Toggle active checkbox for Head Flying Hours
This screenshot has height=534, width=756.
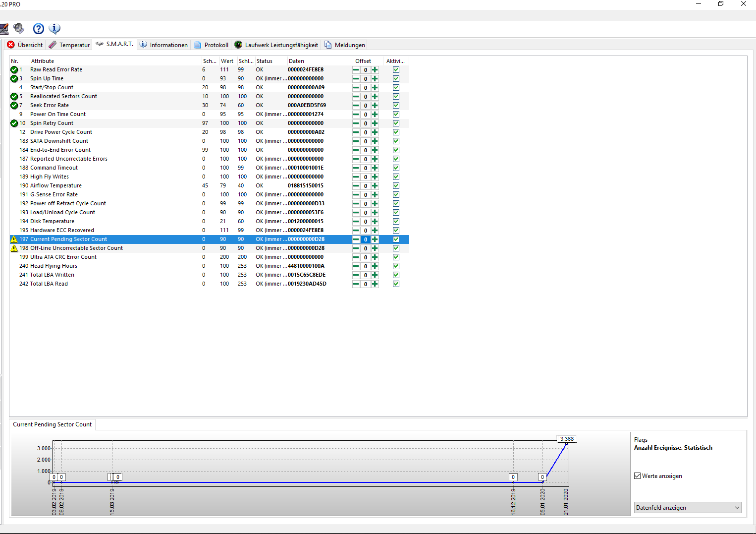396,266
